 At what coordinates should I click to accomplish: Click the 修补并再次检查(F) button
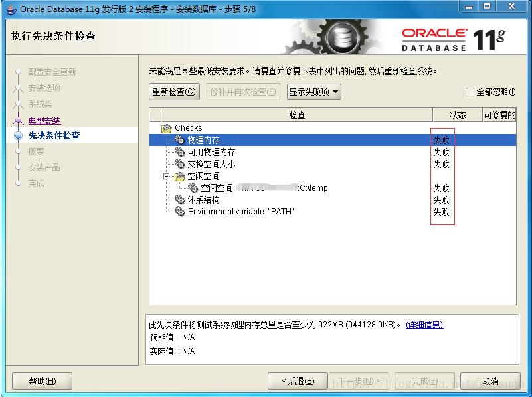click(243, 92)
